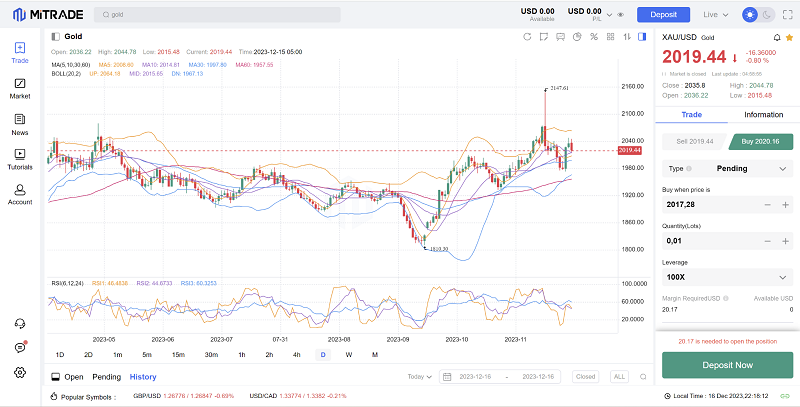Expand the Live account dropdown
This screenshot has width=800, height=407.
(716, 15)
